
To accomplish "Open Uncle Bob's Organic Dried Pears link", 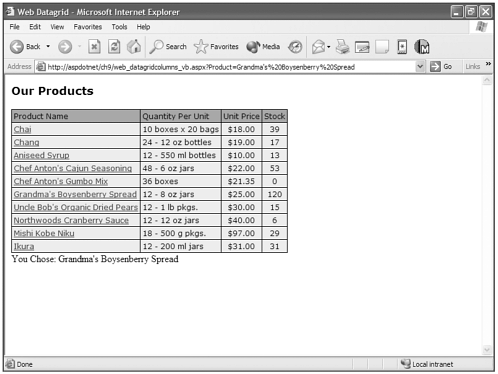I will [76, 207].
